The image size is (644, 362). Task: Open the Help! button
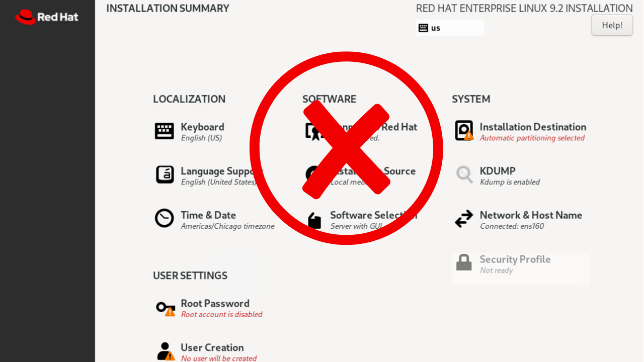point(612,25)
